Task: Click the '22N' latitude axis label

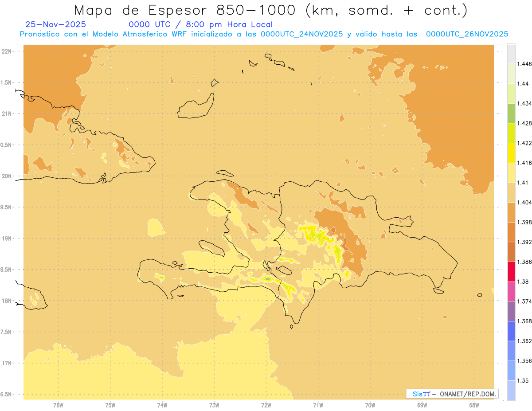Action: coord(7,51)
